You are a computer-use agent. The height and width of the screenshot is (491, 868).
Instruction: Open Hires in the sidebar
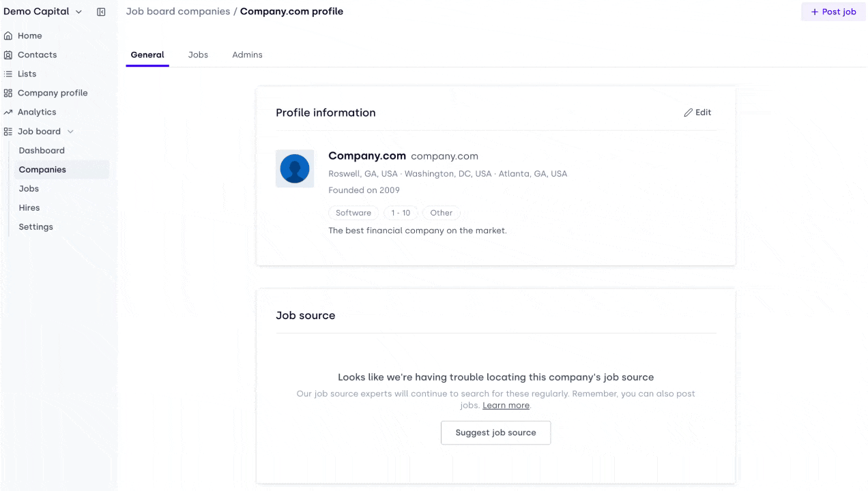(x=29, y=208)
